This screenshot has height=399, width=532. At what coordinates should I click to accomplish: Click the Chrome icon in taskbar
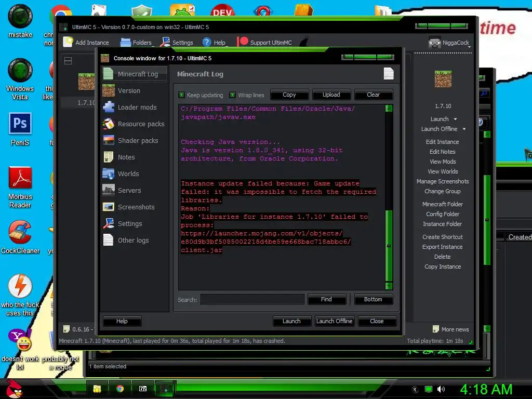(120, 389)
